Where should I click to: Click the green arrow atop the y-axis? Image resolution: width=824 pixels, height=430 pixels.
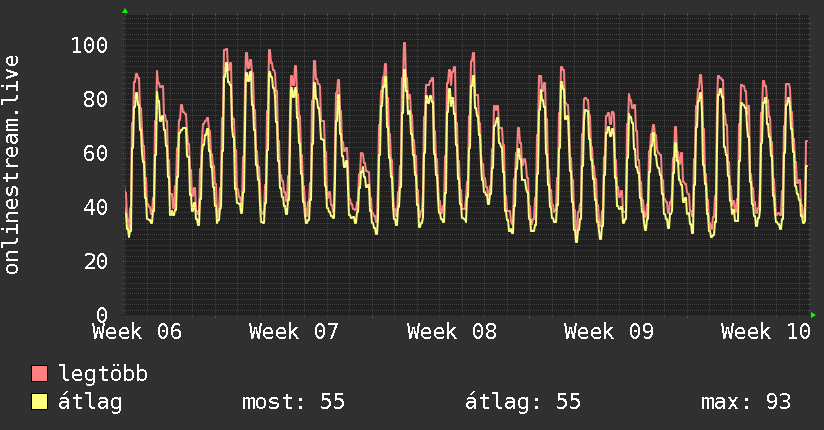point(125,11)
